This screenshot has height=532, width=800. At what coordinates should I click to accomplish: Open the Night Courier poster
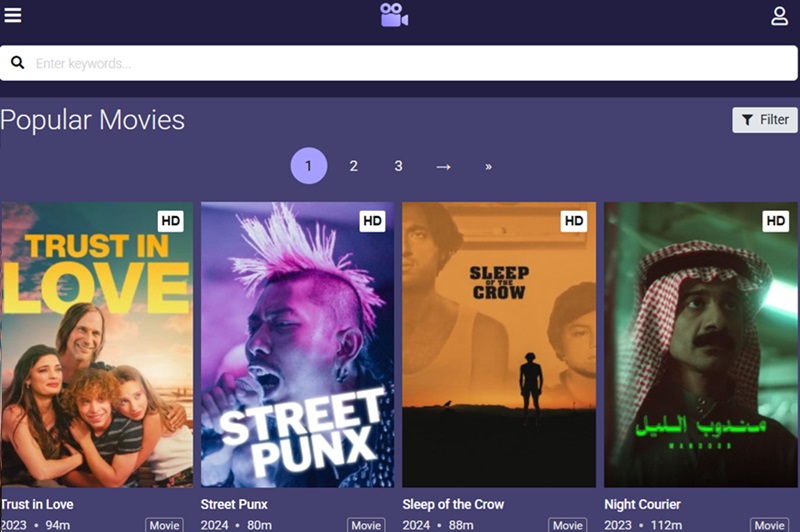point(701,344)
